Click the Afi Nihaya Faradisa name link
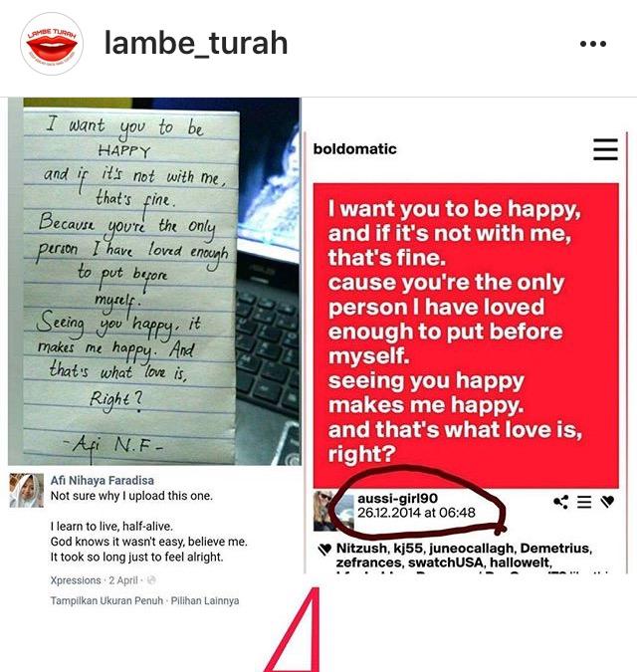Screen dimensions: 637x672 click(x=103, y=481)
